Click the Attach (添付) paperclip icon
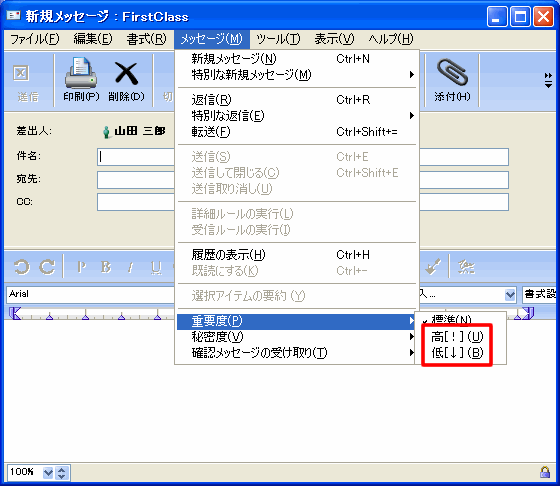560x486 pixels. (452, 72)
